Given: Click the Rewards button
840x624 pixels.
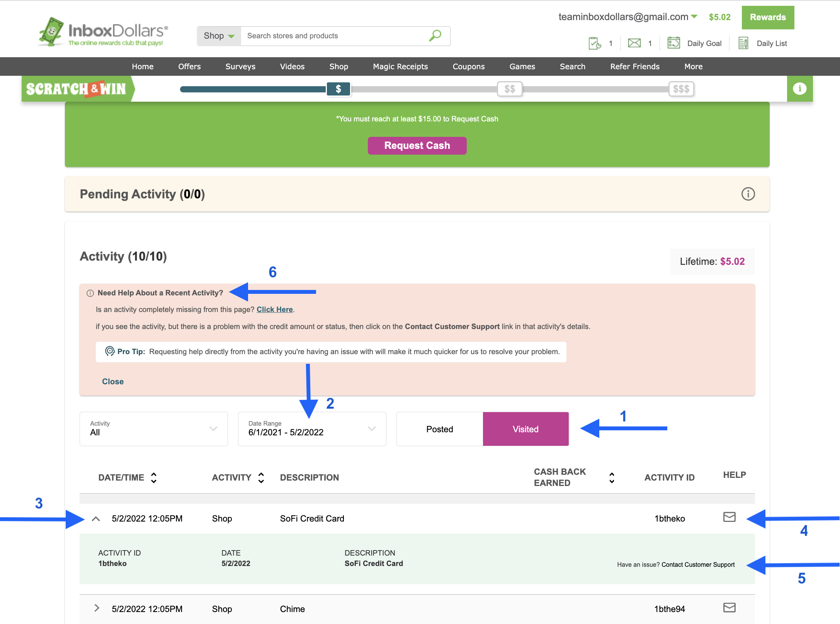Looking at the screenshot, I should (x=768, y=17).
